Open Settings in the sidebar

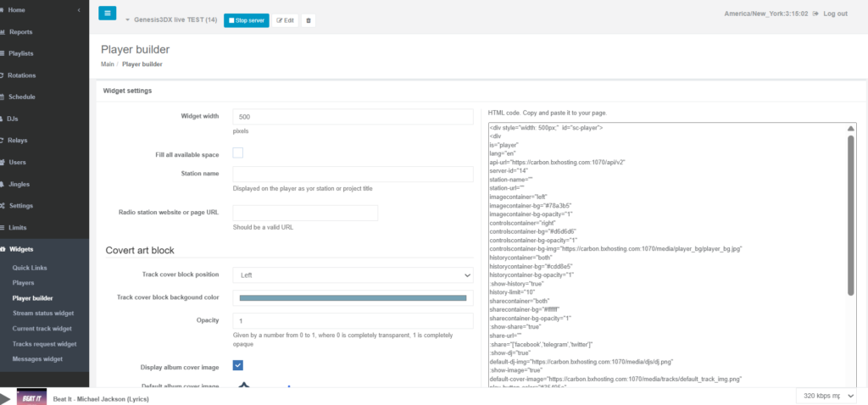coord(21,205)
